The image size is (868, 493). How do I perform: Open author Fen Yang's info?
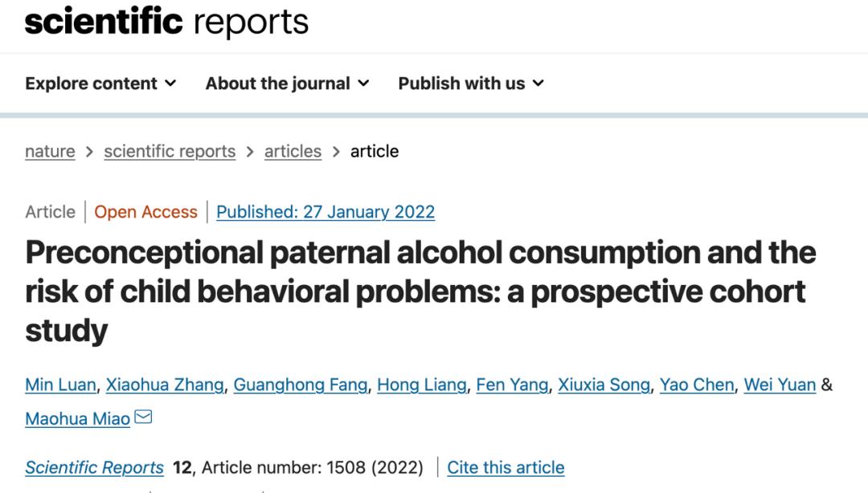click(512, 385)
